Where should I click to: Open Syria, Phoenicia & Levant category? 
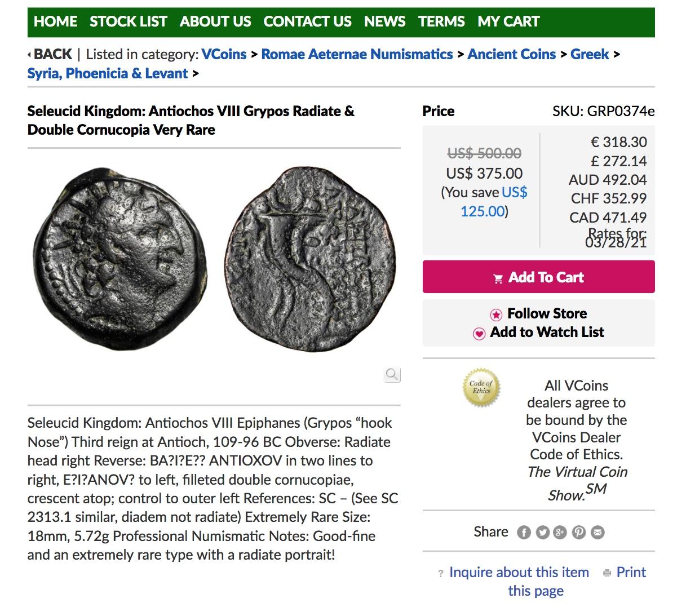(x=108, y=73)
